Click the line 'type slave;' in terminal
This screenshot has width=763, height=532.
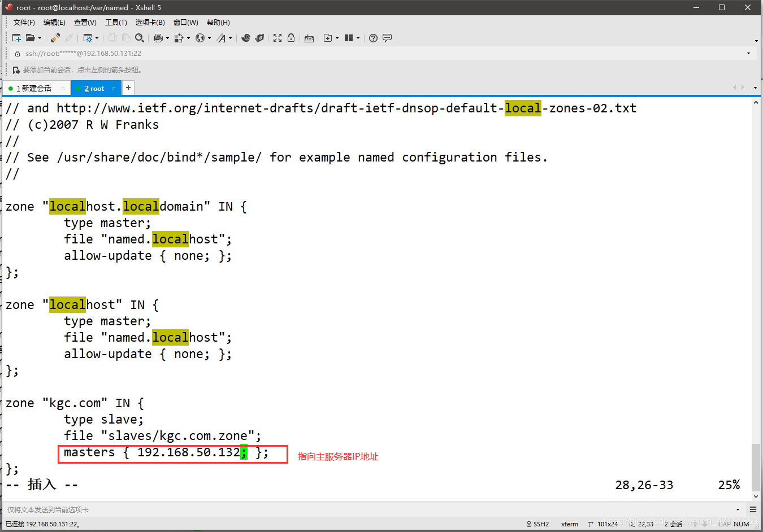click(x=103, y=420)
